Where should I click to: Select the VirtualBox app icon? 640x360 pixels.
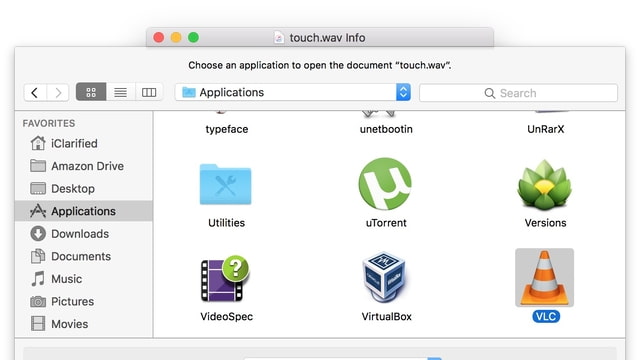384,277
